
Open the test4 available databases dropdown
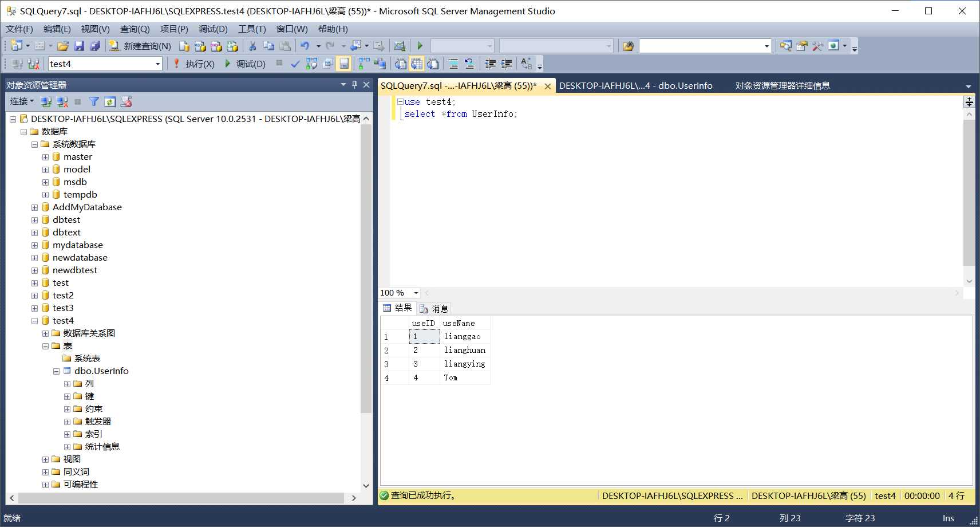(157, 64)
